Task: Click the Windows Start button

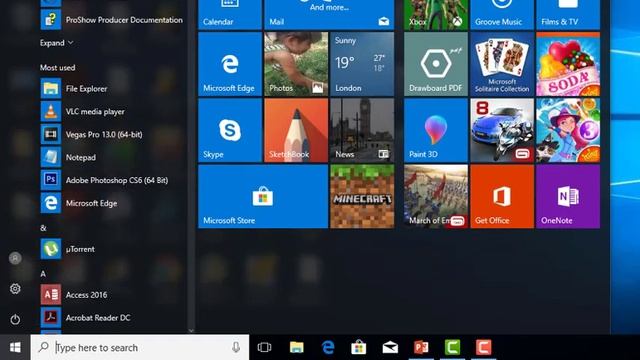Action: (x=15, y=347)
